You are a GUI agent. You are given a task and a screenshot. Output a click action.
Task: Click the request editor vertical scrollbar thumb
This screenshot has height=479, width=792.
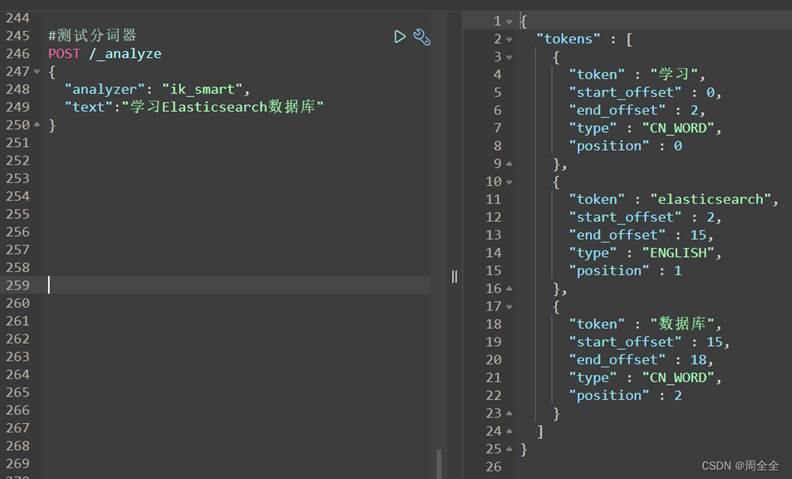(x=439, y=463)
